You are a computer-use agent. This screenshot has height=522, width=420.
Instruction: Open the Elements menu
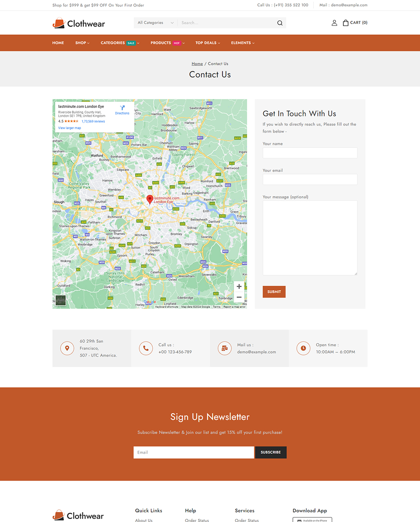coord(242,43)
